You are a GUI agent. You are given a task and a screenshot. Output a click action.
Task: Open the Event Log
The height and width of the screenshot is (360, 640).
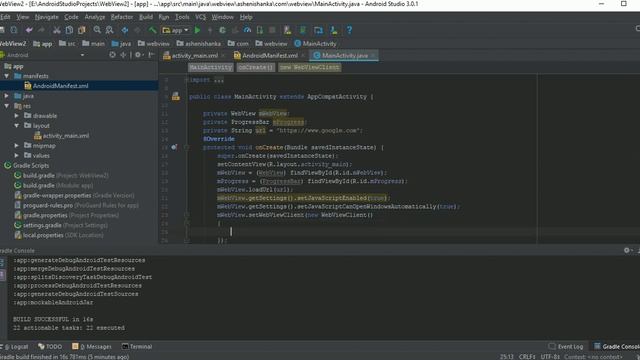(x=566, y=347)
